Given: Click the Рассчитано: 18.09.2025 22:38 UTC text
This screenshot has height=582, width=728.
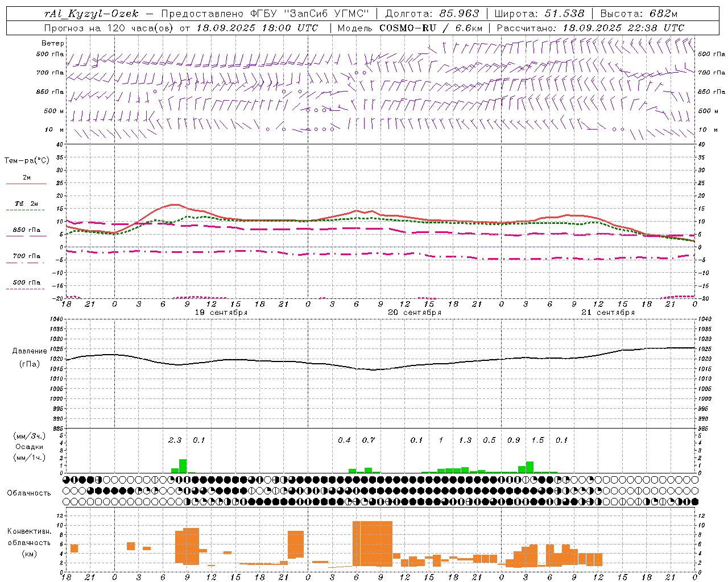Looking at the screenshot, I should click(x=590, y=28).
